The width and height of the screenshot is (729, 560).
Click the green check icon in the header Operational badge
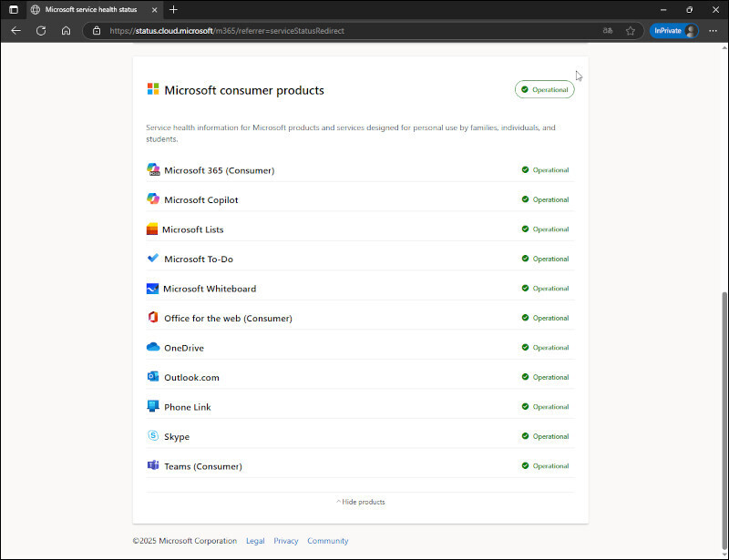(525, 90)
